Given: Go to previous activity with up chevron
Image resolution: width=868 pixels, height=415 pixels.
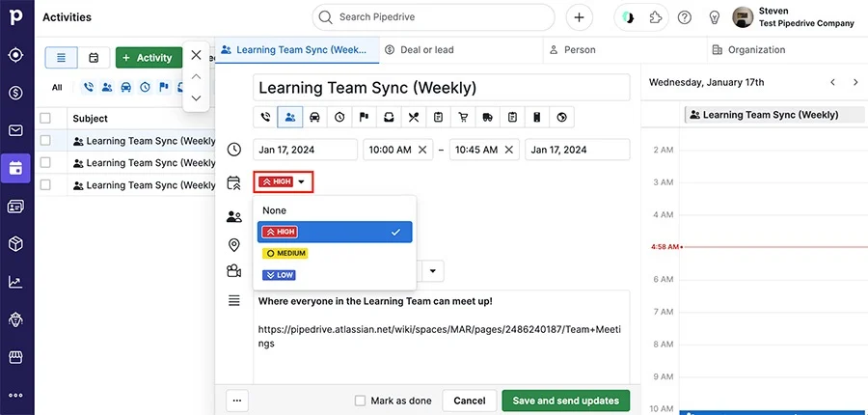Looking at the screenshot, I should [x=196, y=76].
